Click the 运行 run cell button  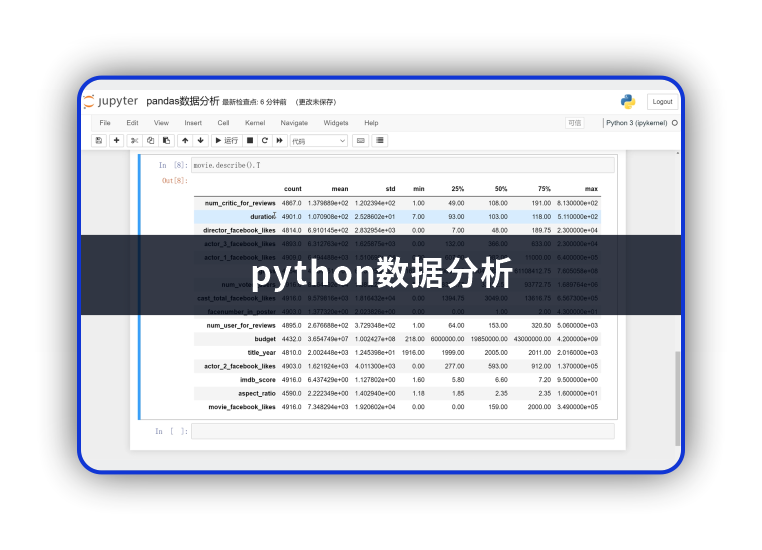pos(226,141)
